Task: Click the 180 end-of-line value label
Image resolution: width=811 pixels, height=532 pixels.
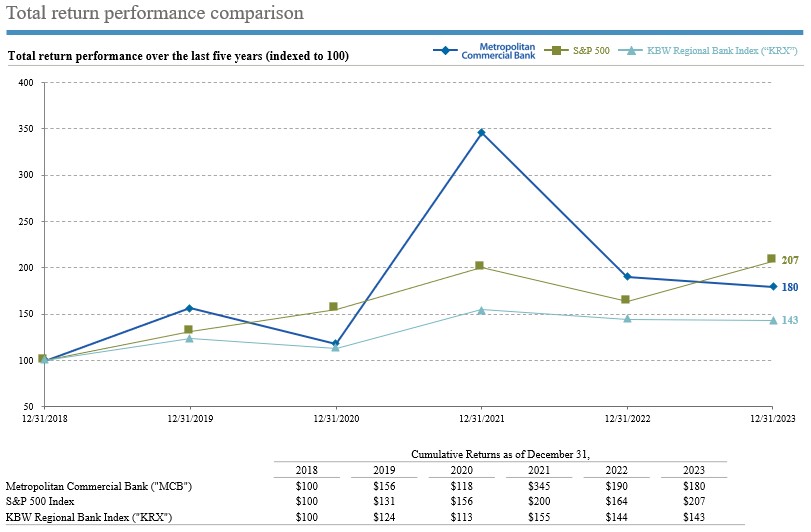Action: coord(790,287)
